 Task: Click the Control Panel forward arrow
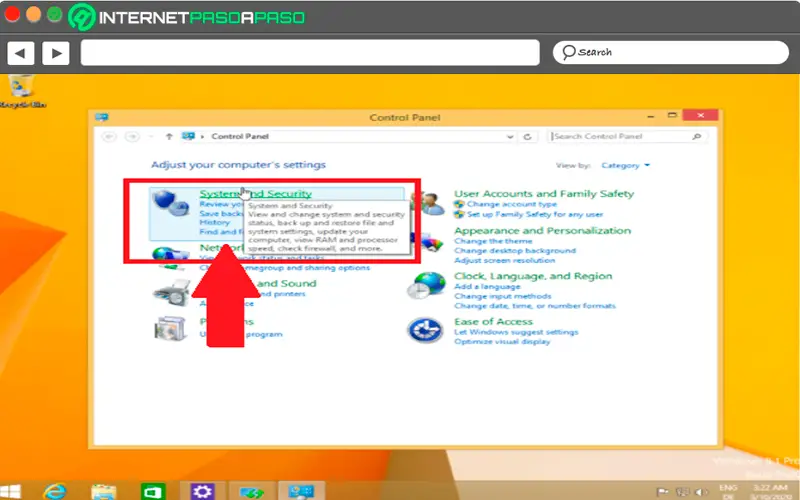coord(132,137)
